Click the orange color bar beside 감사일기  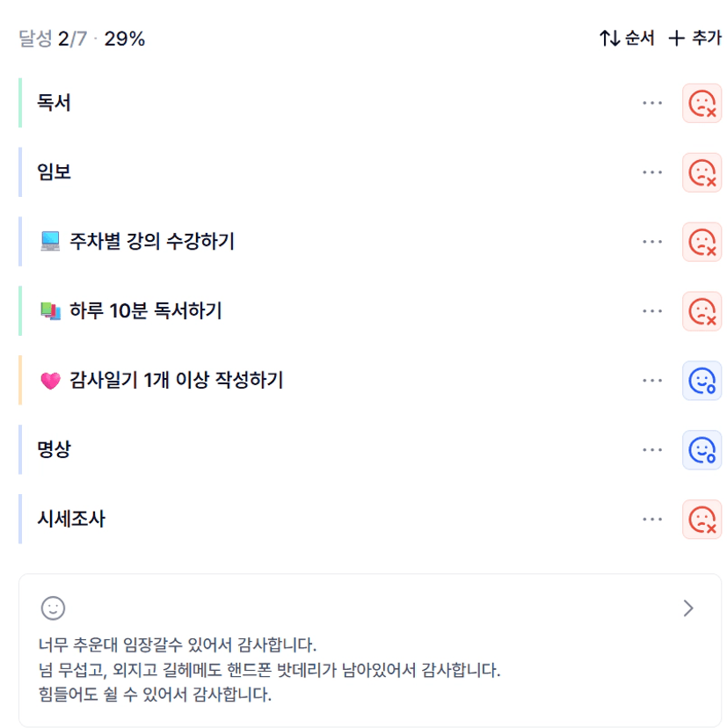coord(20,380)
